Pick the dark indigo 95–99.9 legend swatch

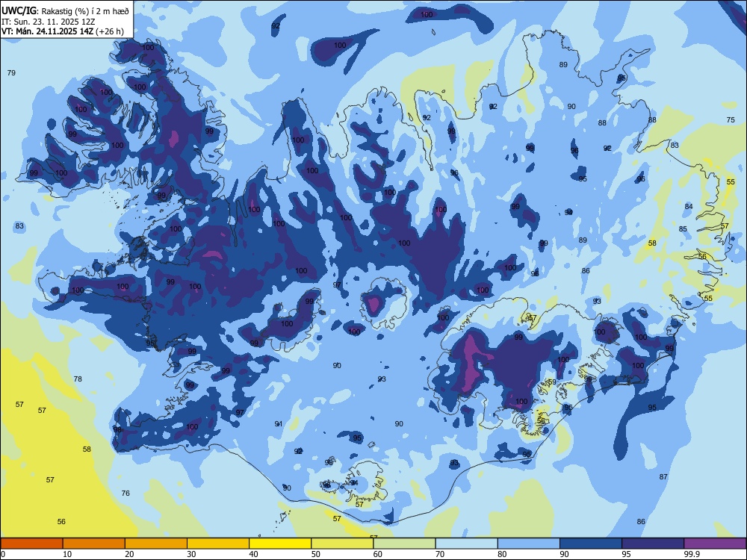tap(653, 544)
